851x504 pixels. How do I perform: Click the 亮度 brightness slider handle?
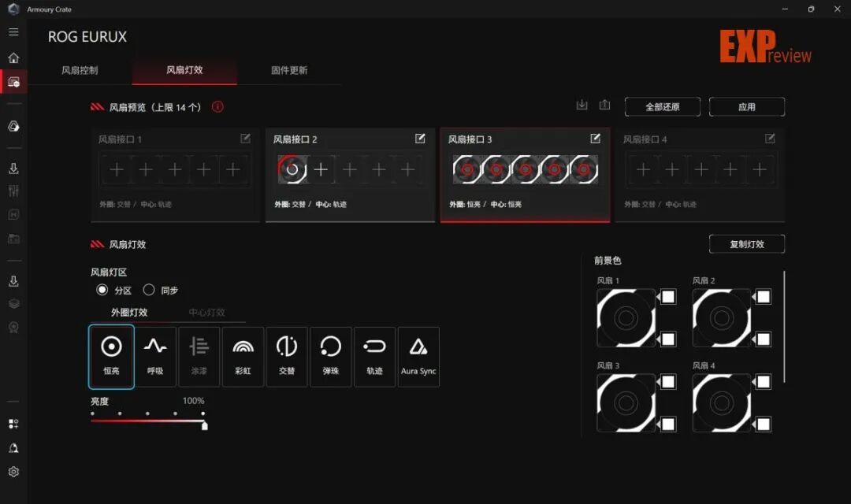pos(205,425)
